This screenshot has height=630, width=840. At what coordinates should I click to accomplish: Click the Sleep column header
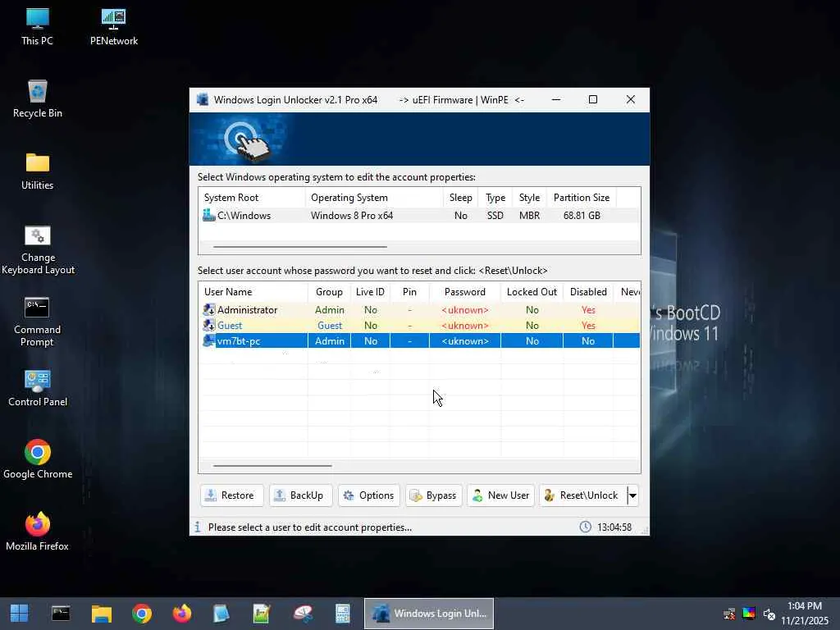[461, 198]
